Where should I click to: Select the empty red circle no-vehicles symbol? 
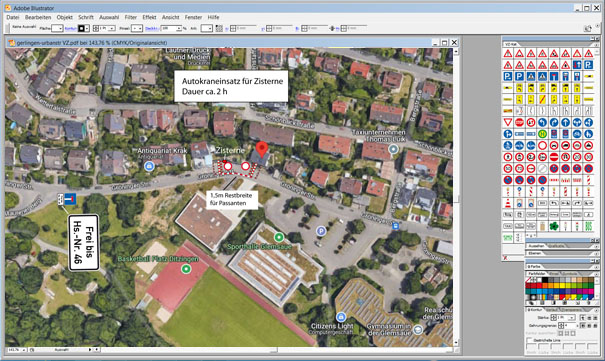click(542, 145)
